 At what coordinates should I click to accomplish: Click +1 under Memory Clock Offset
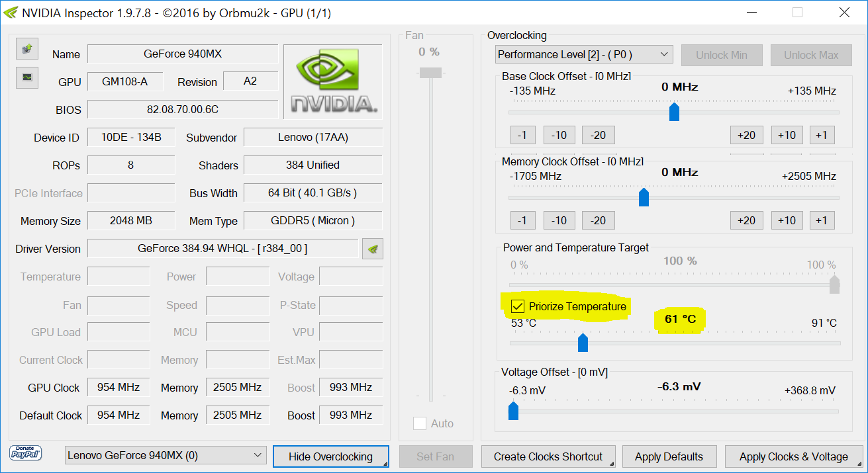821,220
